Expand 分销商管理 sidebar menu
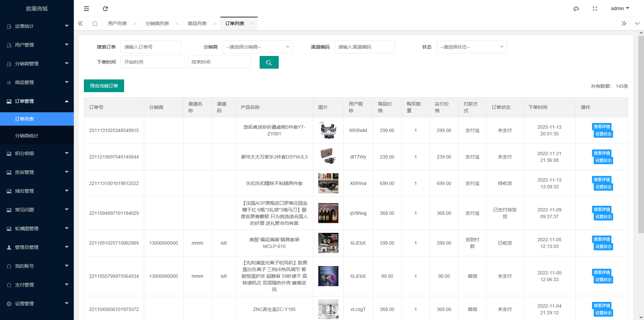Image resolution: width=644 pixels, height=320 pixels. tap(37, 64)
